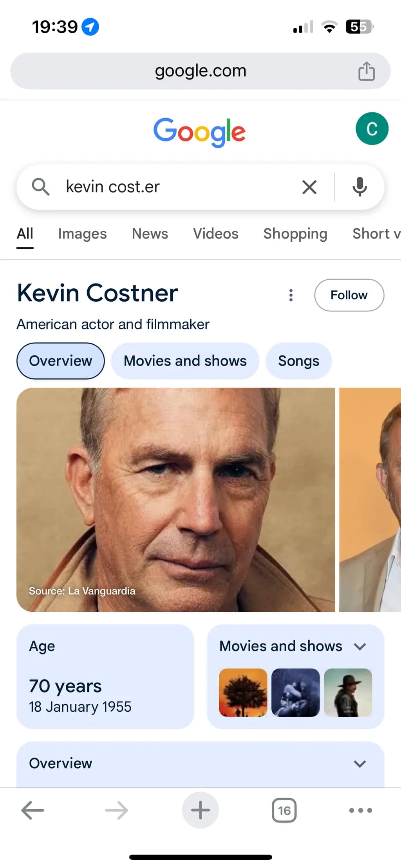Switch to the Images tab
Image resolution: width=401 pixels, height=868 pixels.
click(82, 234)
